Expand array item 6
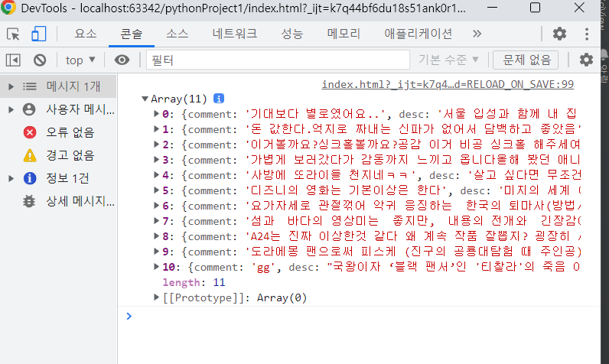Image resolution: width=609 pixels, height=364 pixels. coord(156,206)
